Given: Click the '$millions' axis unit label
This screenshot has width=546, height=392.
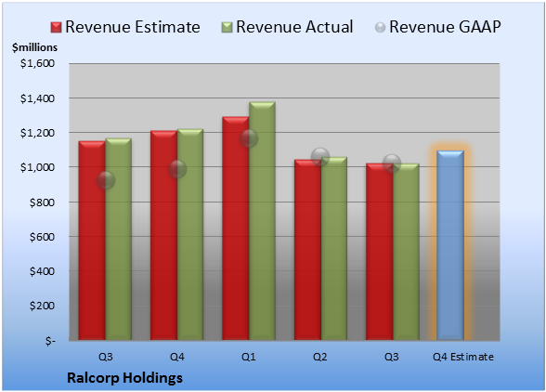Looking at the screenshot, I should [34, 47].
